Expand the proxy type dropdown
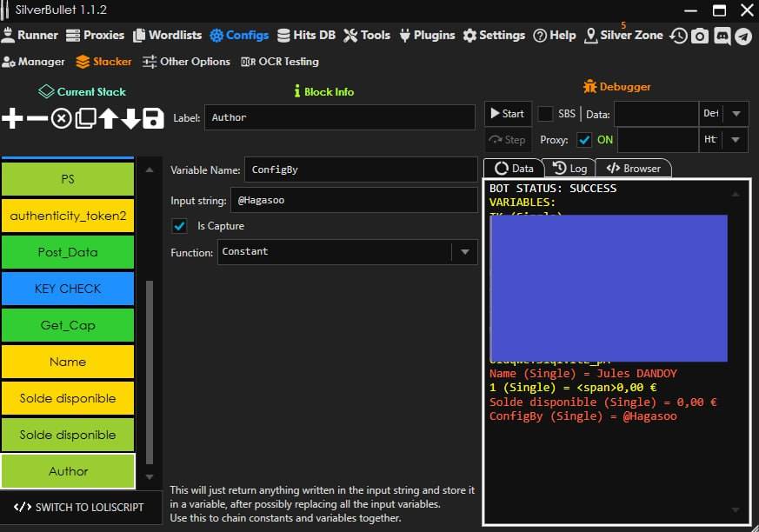The width and height of the screenshot is (759, 532). pos(736,140)
